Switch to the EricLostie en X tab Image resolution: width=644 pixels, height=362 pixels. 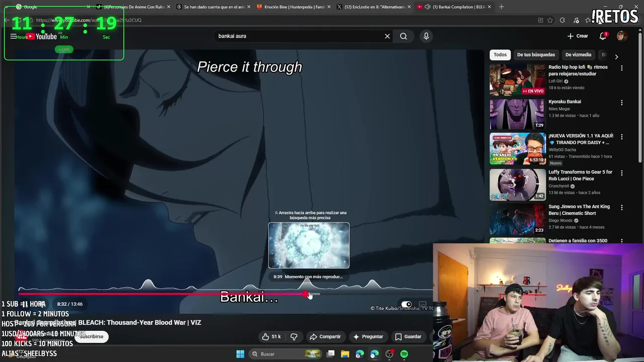pos(374,7)
